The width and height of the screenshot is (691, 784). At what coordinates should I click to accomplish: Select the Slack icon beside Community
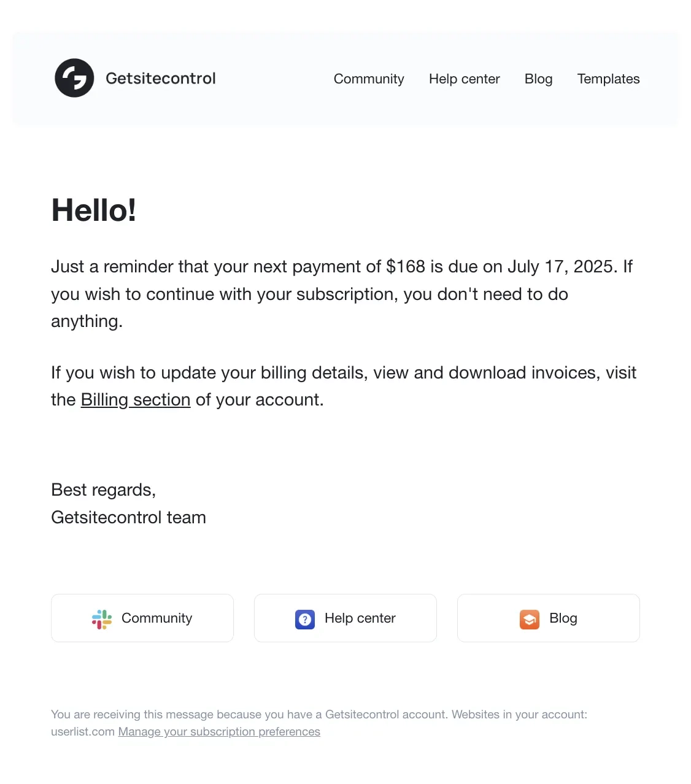tap(101, 618)
